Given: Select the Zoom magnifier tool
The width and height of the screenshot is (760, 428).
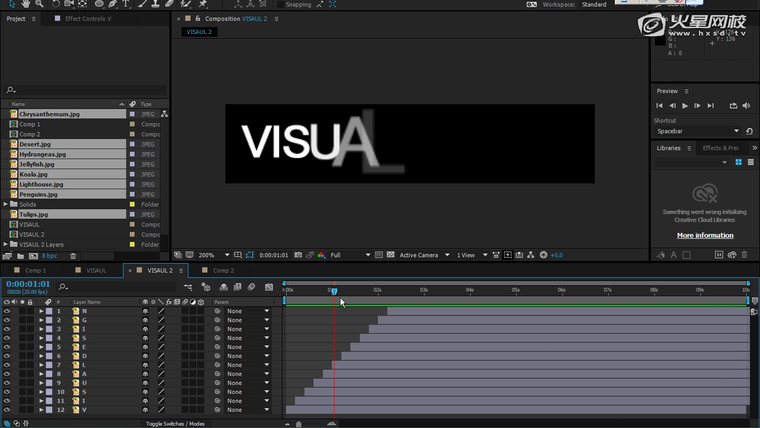Looking at the screenshot, I should pyautogui.click(x=39, y=4).
